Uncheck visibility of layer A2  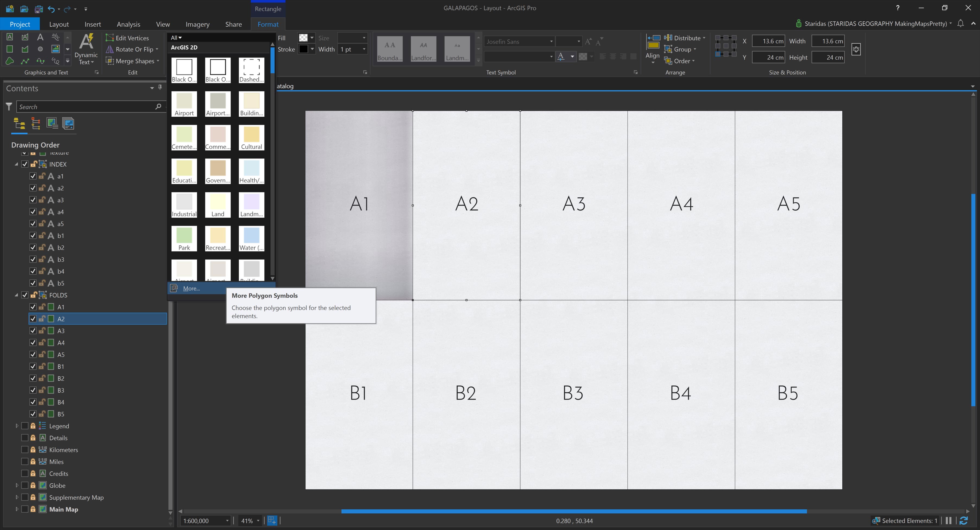33,319
